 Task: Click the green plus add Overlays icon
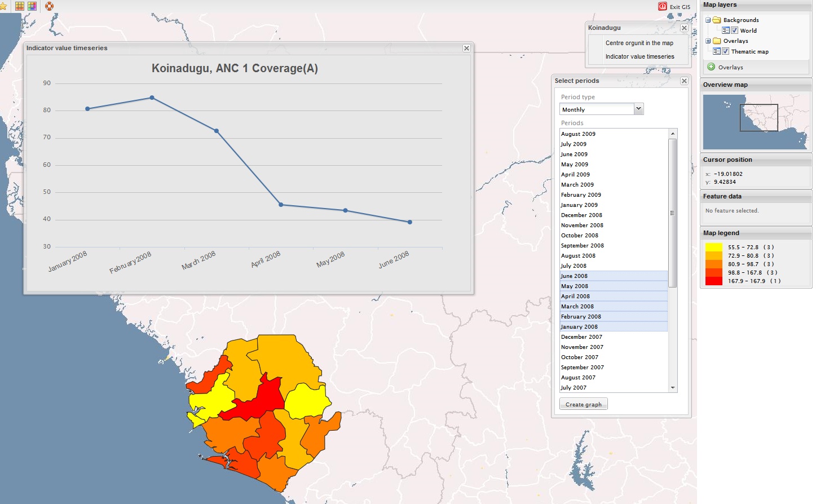click(711, 67)
